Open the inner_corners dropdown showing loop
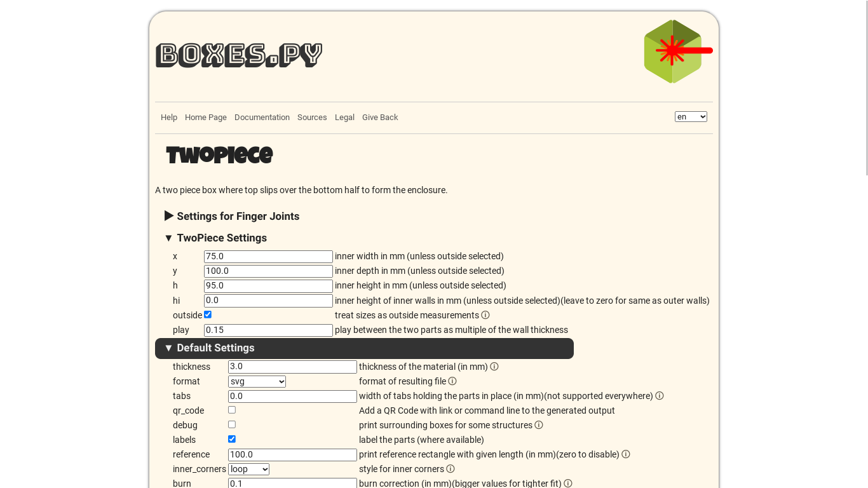868x488 pixels. coord(248,469)
